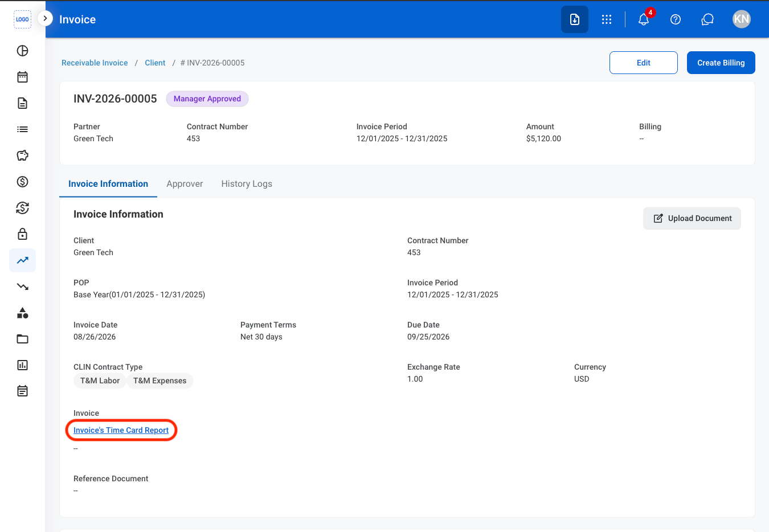
Task: Open the KN user avatar menu
Action: 742,19
